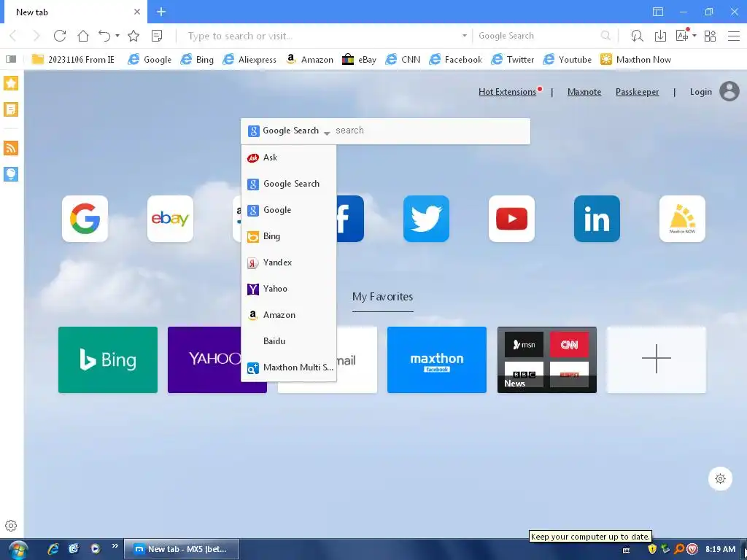Add a new favorite with plus tile
This screenshot has width=747, height=560.
pos(656,359)
